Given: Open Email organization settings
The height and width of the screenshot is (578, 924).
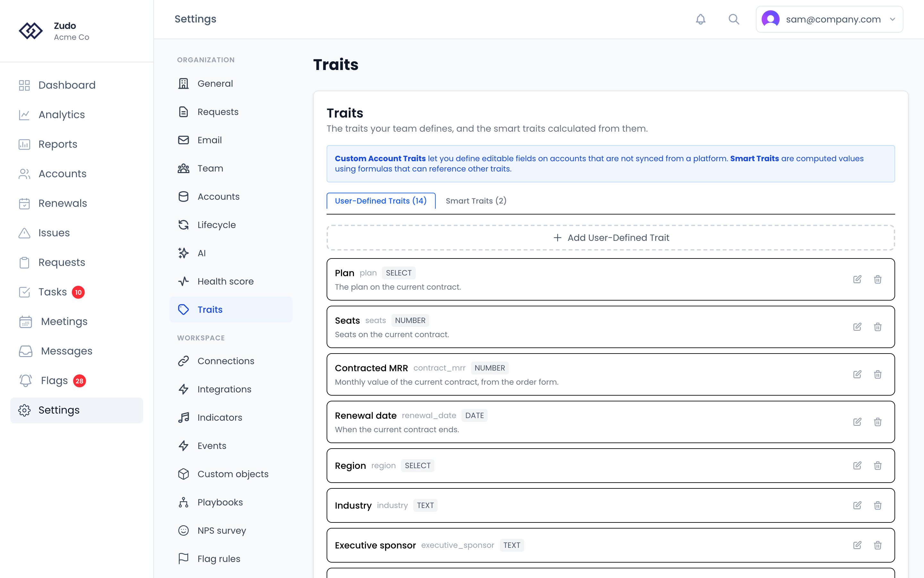Looking at the screenshot, I should pyautogui.click(x=231, y=140).
